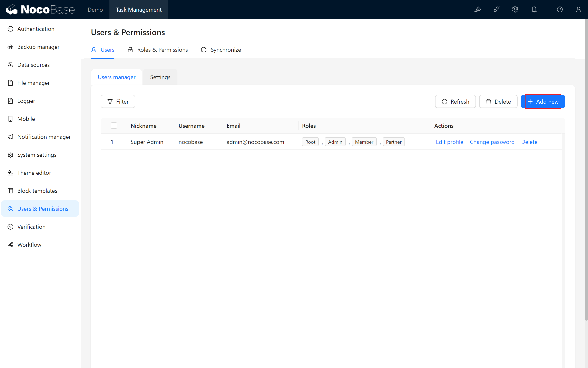Click the Notification manager megaphone icon
The image size is (588, 368).
pyautogui.click(x=10, y=137)
